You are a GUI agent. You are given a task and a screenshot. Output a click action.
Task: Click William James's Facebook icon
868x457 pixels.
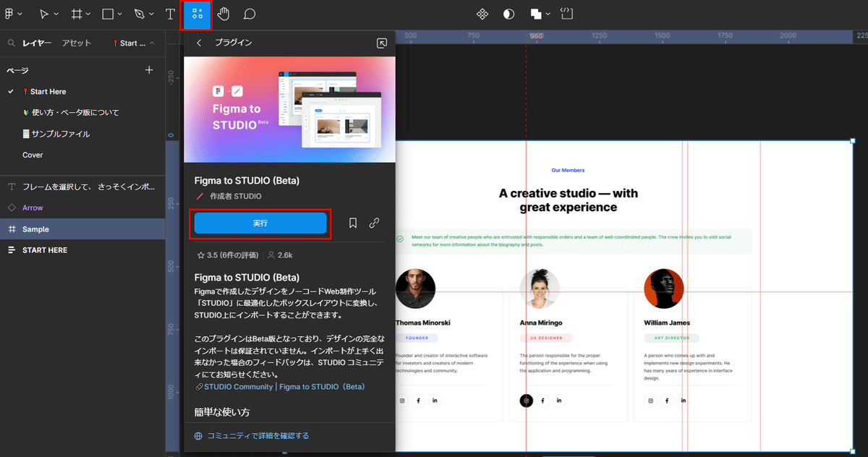667,401
